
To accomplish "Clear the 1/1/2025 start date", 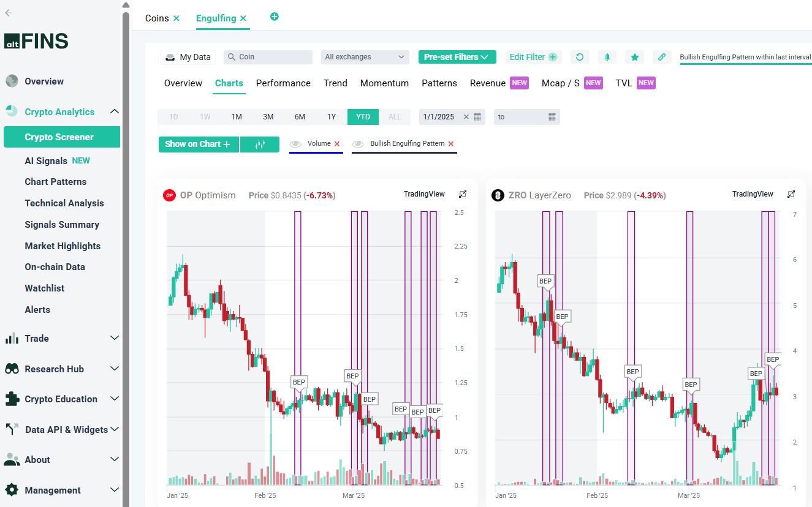I will 466,117.
